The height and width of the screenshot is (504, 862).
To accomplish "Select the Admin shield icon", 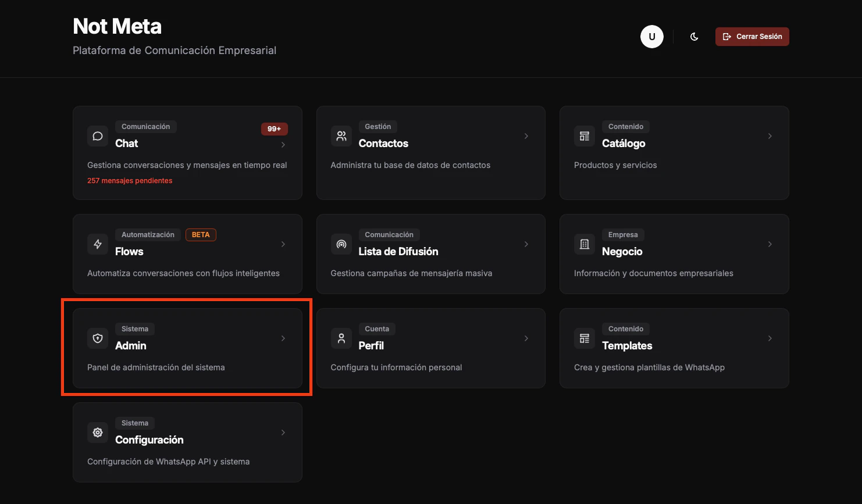I will [97, 338].
